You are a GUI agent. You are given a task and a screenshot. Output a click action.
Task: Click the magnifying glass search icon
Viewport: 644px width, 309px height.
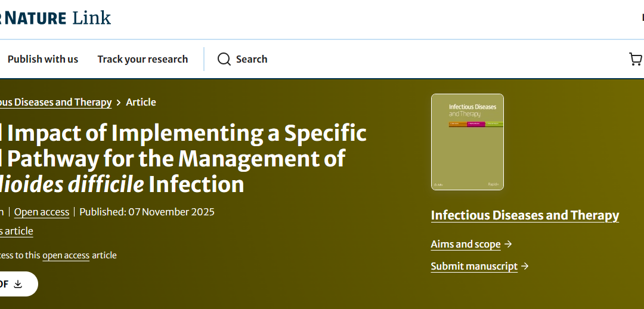[224, 59]
